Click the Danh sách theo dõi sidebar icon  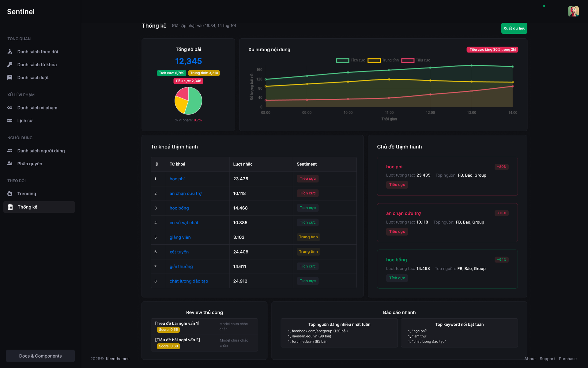[x=10, y=52]
